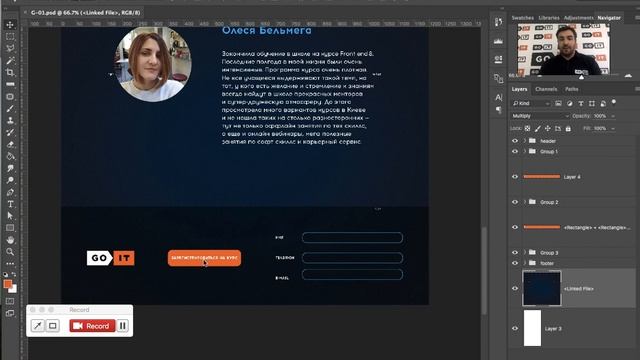This screenshot has width=640, height=360.
Task: Switch to the Swatches tab
Action: (x=522, y=18)
